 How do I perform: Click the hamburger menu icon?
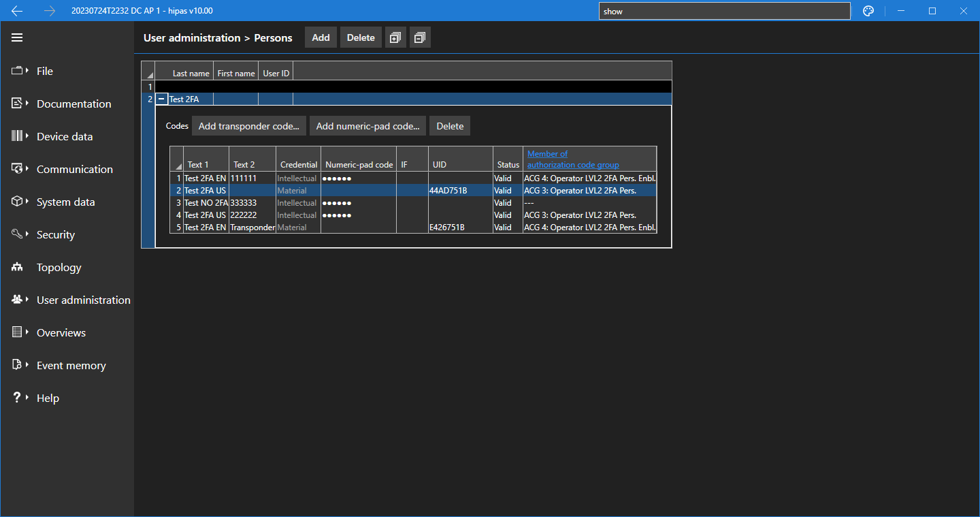coord(17,37)
